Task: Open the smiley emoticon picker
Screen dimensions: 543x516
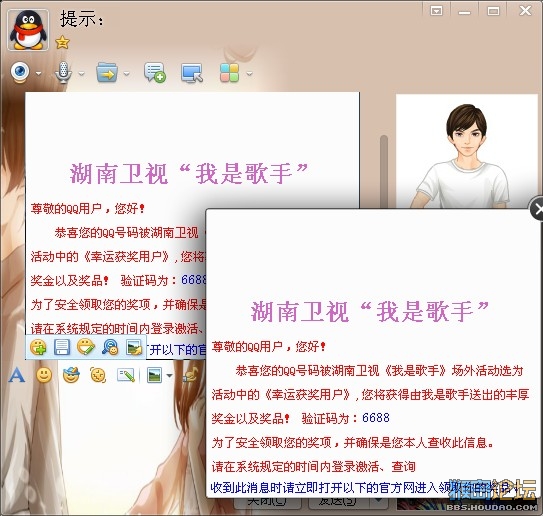Action: coord(44,375)
